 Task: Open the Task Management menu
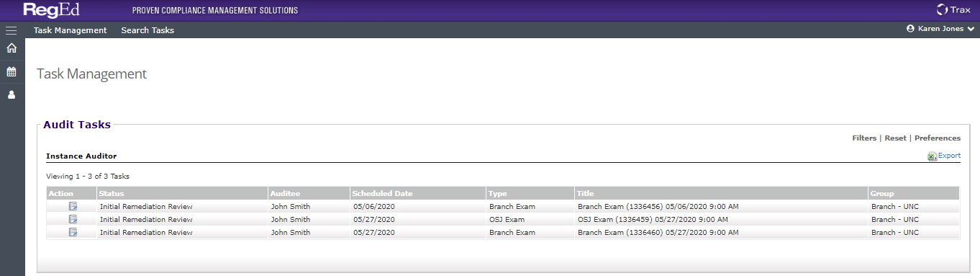70,30
